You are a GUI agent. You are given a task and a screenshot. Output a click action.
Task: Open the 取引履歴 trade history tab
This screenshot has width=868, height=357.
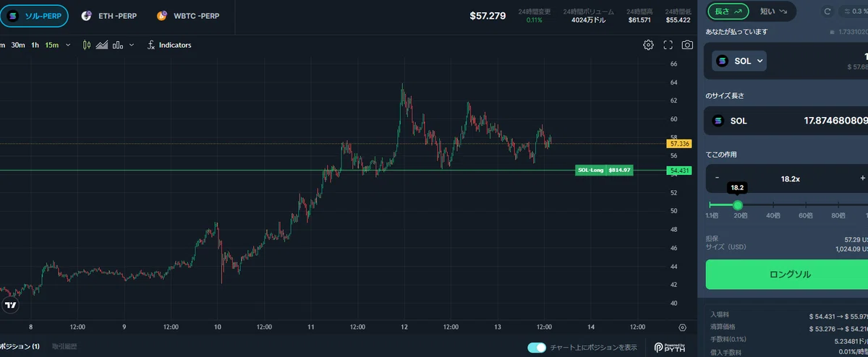[x=64, y=347]
